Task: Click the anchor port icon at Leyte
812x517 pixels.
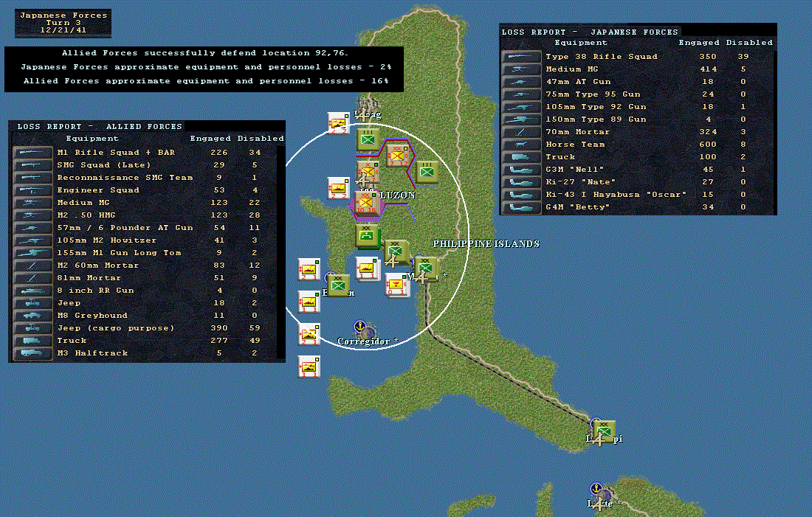Action: (596, 489)
